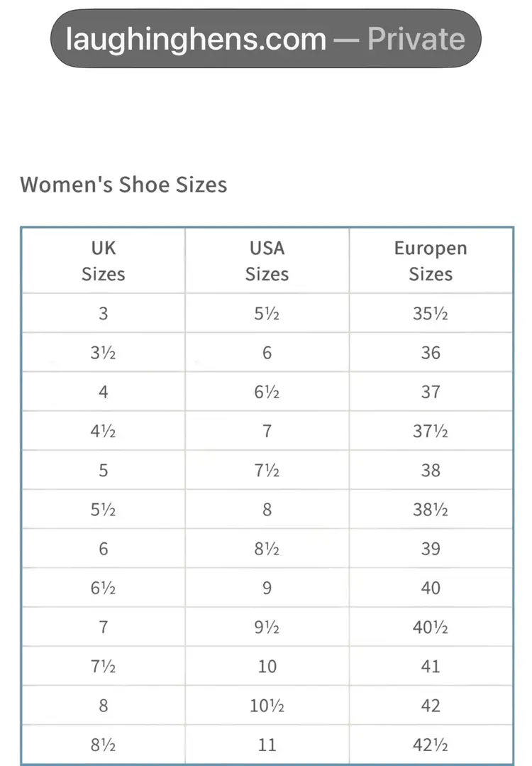Screen dimensions: 532x766
Task: Select the USA Sizes column header
Action: click(x=267, y=261)
